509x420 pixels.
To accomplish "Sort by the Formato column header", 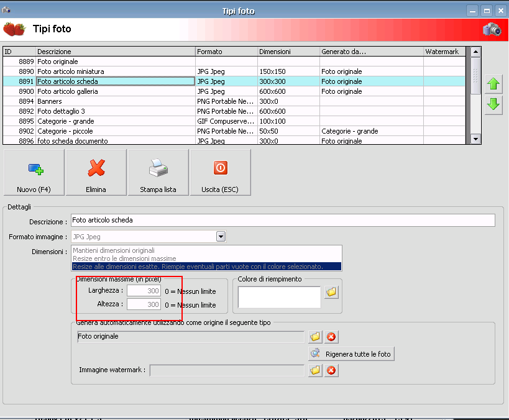I will point(226,52).
